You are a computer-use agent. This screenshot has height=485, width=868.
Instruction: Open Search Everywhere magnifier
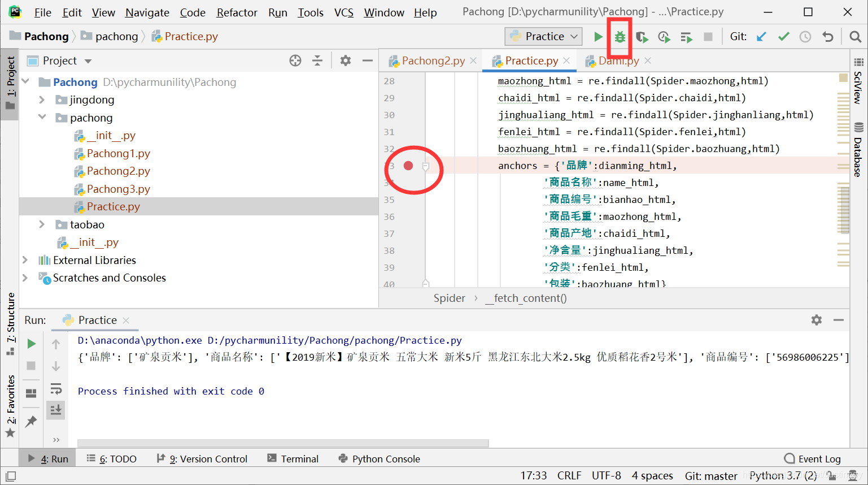[x=856, y=37]
